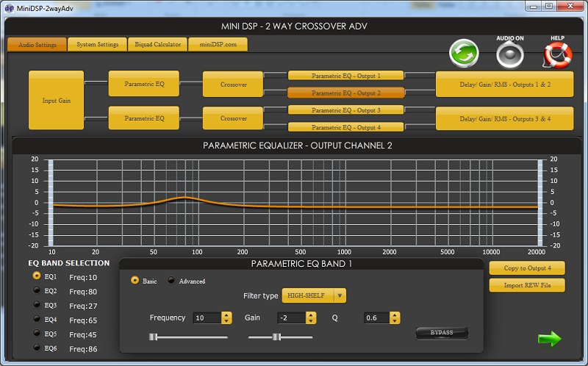Click the Q value stepper arrows
Image resolution: width=588 pixels, height=366 pixels.
click(x=395, y=318)
